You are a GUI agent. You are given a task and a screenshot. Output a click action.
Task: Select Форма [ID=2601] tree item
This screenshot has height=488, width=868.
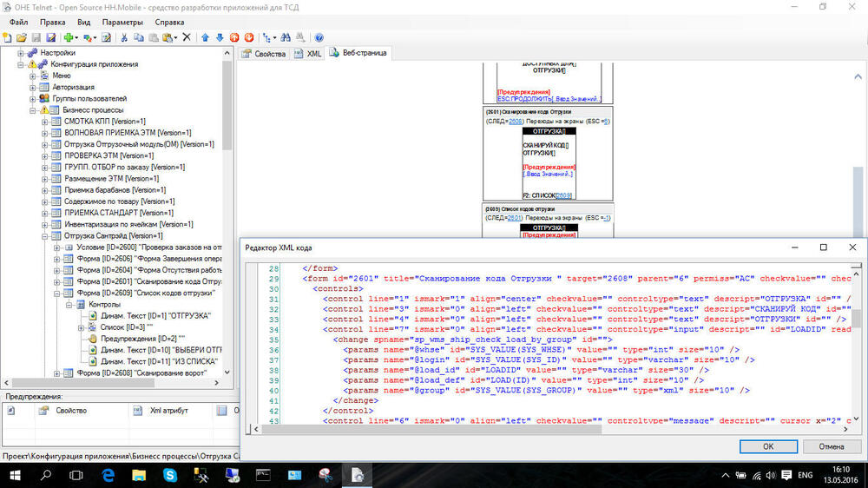(x=149, y=282)
